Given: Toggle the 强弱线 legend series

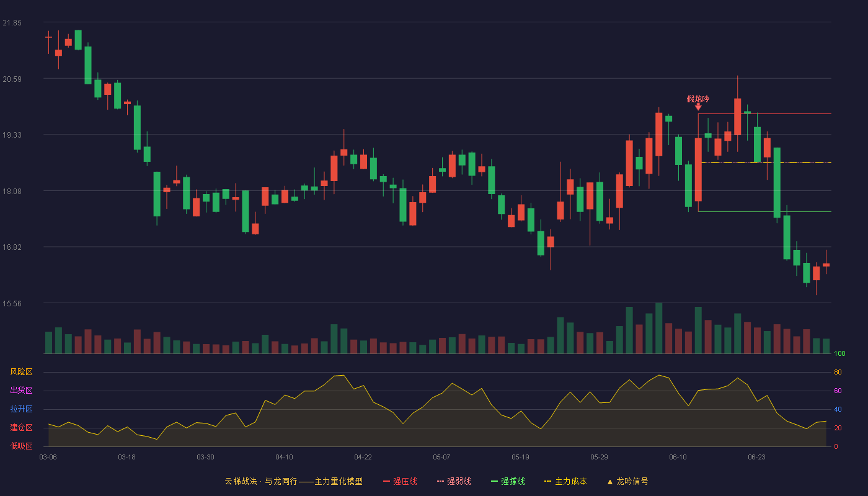Looking at the screenshot, I should tap(454, 481).
